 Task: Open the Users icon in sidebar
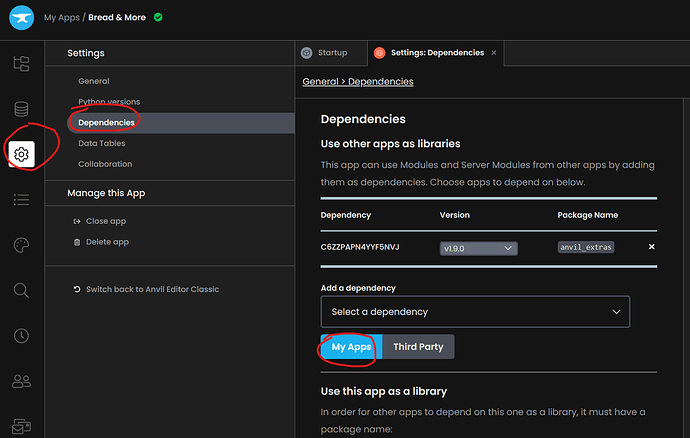pos(21,381)
